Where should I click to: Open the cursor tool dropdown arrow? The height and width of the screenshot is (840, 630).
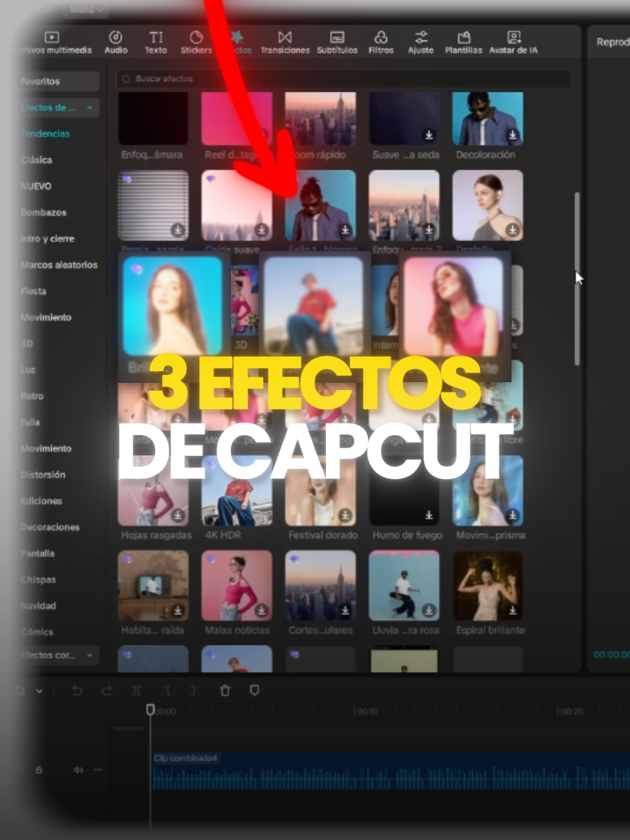tap(39, 691)
